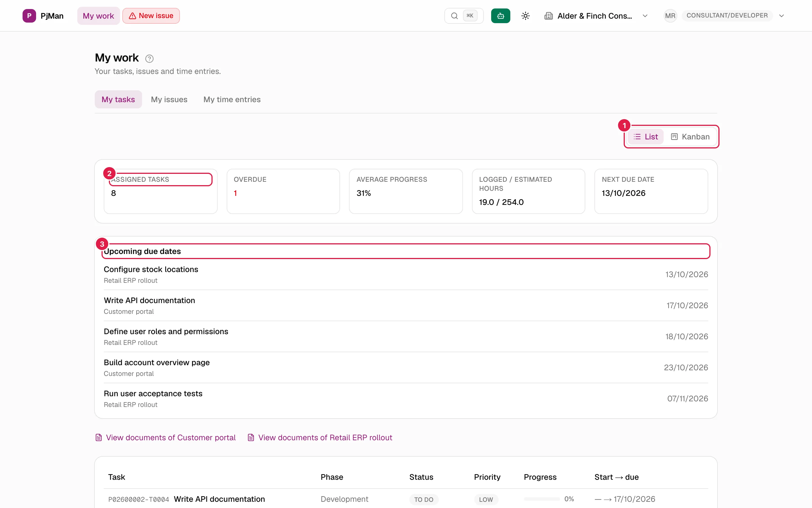The height and width of the screenshot is (508, 812).
Task: Click the Next due date card
Action: (651, 191)
